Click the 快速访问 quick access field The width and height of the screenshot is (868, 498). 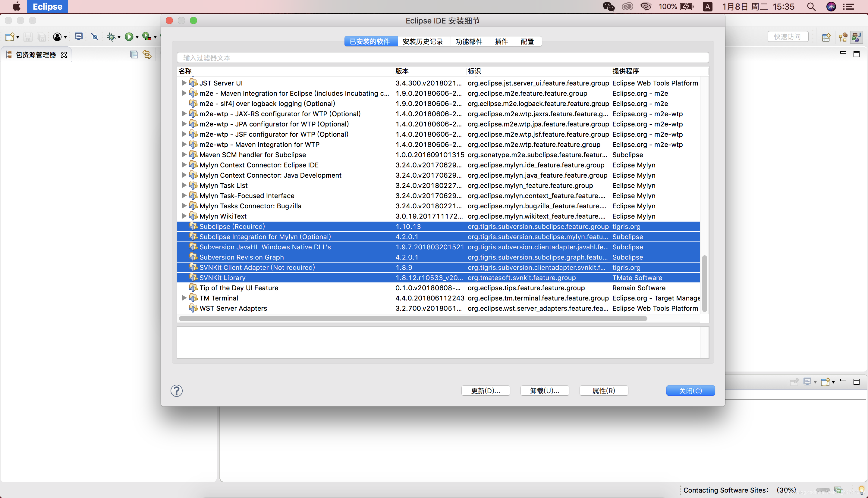click(788, 37)
